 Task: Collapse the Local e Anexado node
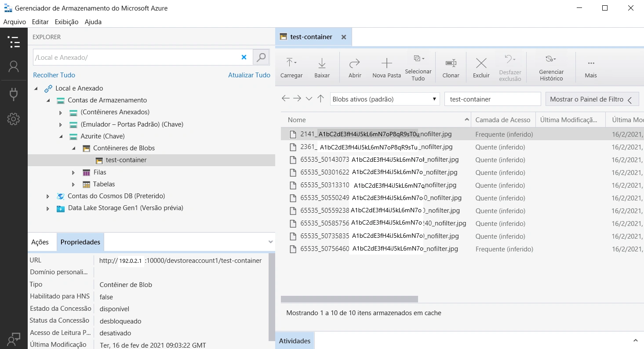(x=36, y=88)
